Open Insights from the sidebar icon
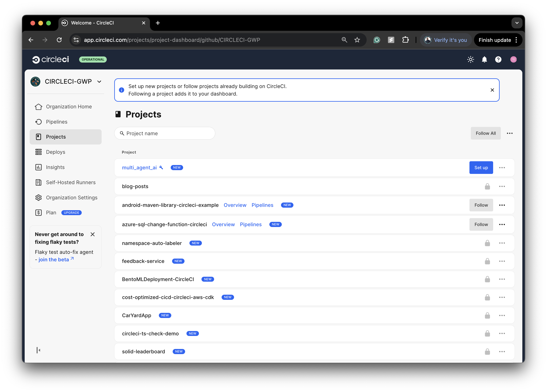 (x=39, y=167)
